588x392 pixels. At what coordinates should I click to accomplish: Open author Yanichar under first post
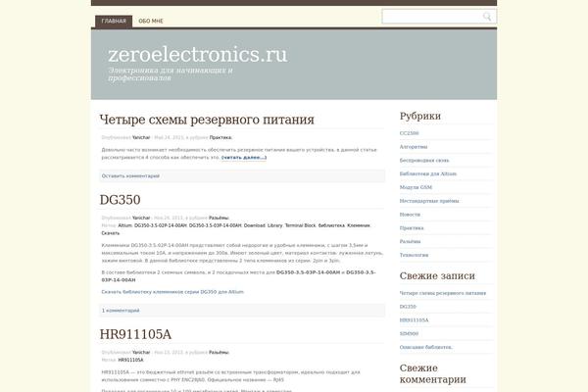pyautogui.click(x=141, y=137)
